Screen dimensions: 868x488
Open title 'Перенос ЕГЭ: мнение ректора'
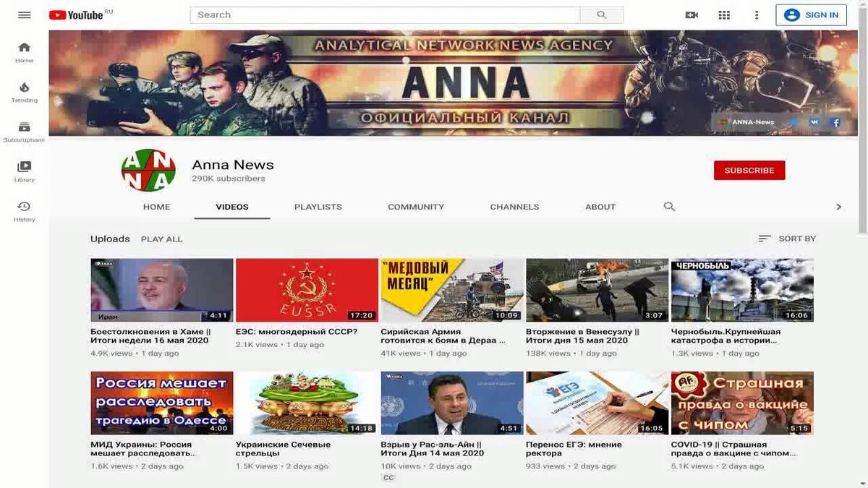(573, 449)
